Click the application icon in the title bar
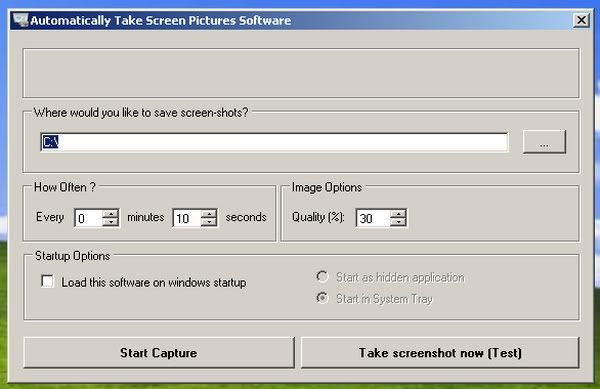 tap(20, 20)
